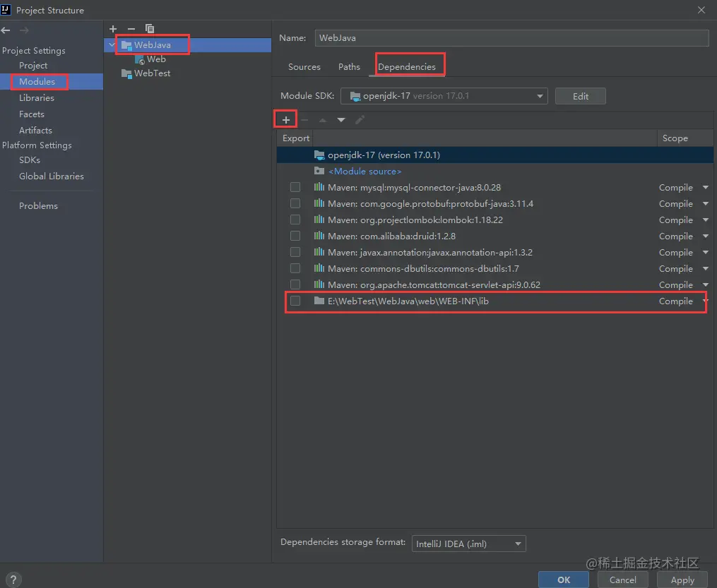Click the OK button
This screenshot has height=588, width=717.
point(564,580)
